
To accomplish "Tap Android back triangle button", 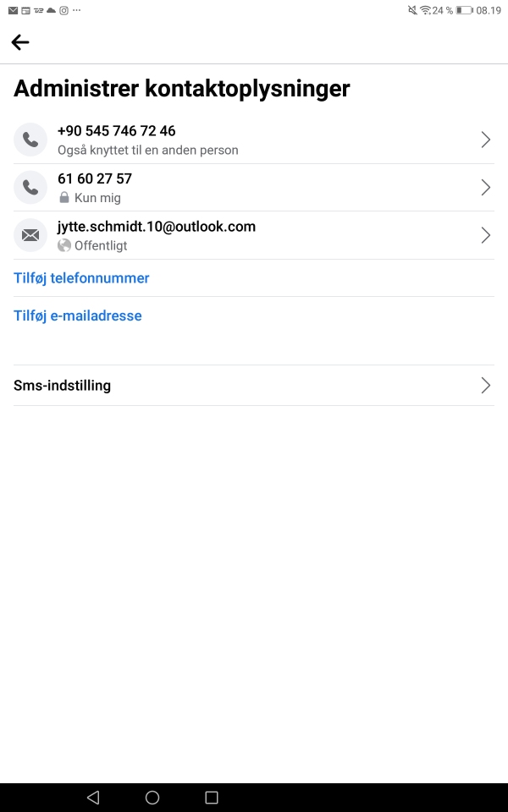I will click(x=93, y=798).
